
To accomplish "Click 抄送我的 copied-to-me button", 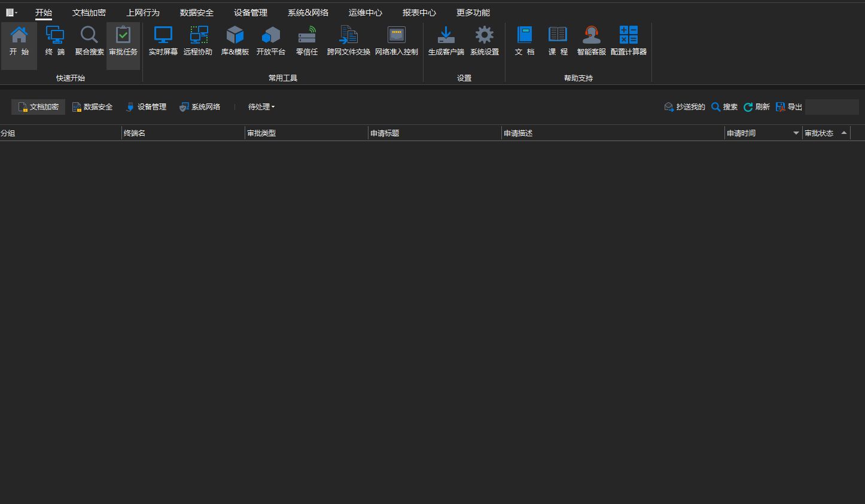I will click(685, 107).
